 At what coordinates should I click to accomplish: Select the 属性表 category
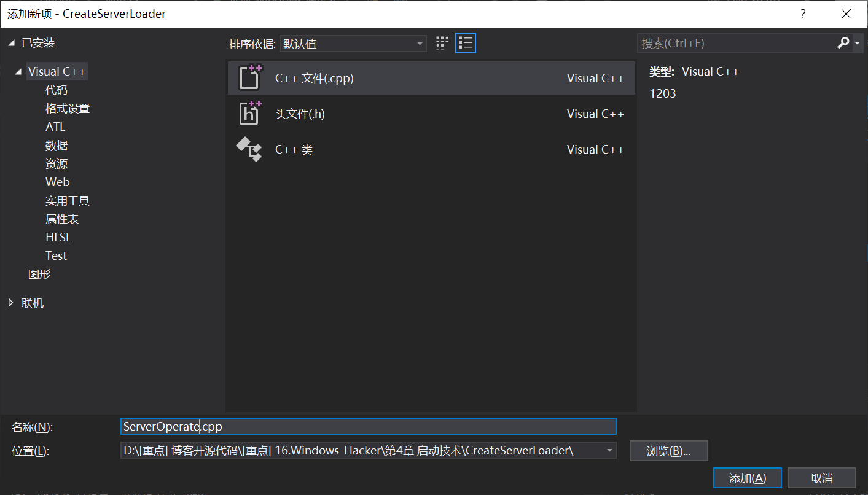pyautogui.click(x=62, y=219)
